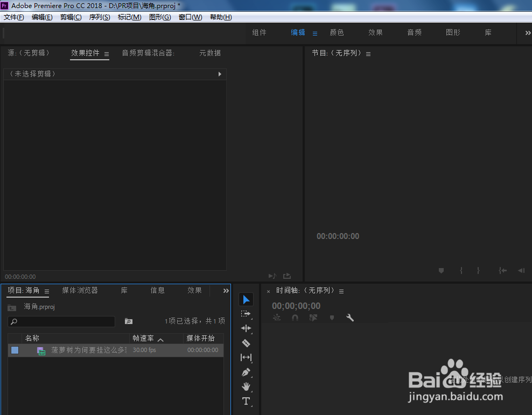Expand project panel tabs overflow chevron

click(226, 291)
